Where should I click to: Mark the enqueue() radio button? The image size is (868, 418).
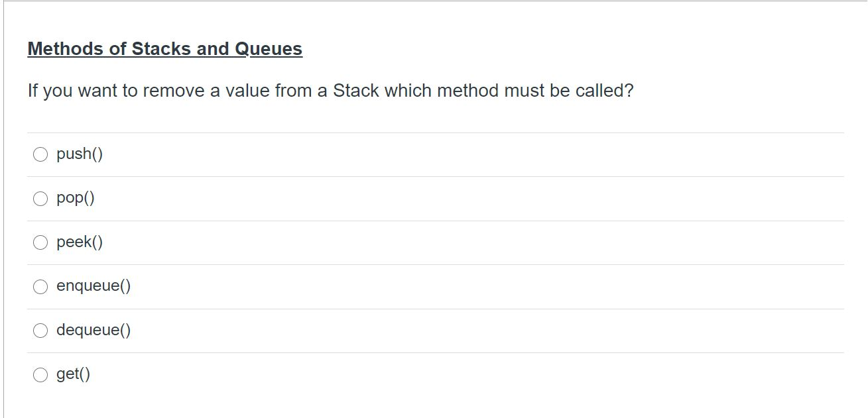point(41,287)
